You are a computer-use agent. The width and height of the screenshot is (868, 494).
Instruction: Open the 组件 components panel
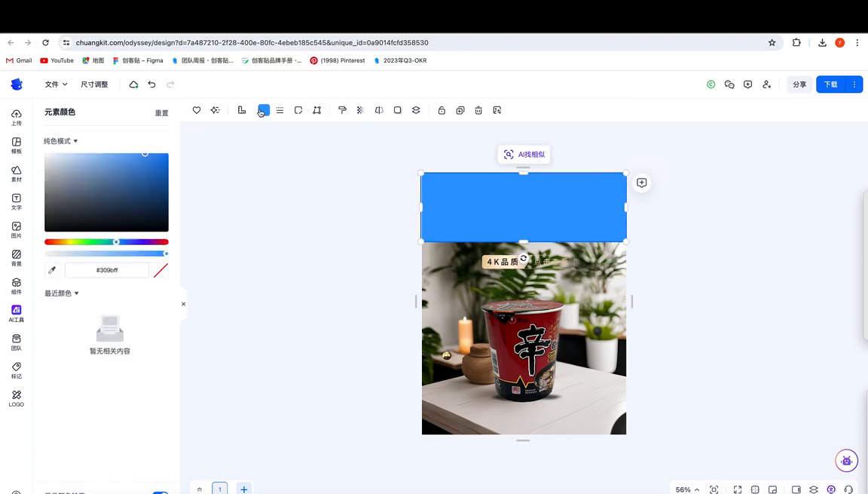coord(17,287)
